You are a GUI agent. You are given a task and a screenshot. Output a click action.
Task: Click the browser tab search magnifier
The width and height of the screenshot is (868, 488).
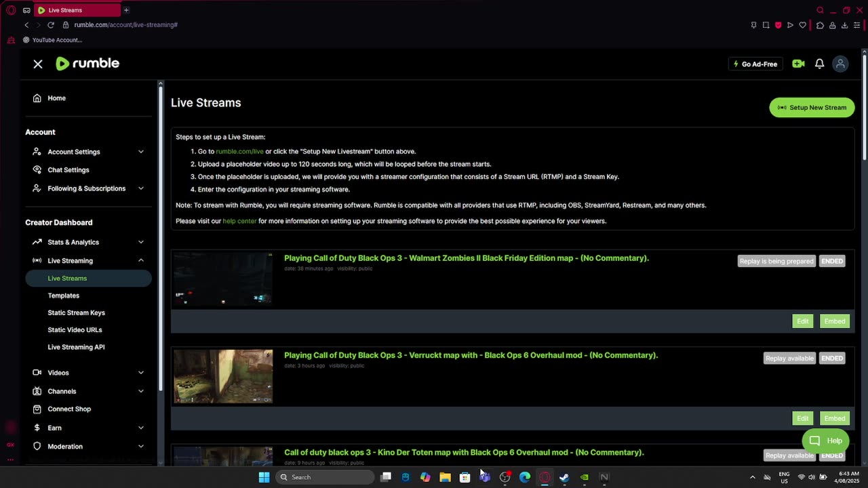(820, 10)
